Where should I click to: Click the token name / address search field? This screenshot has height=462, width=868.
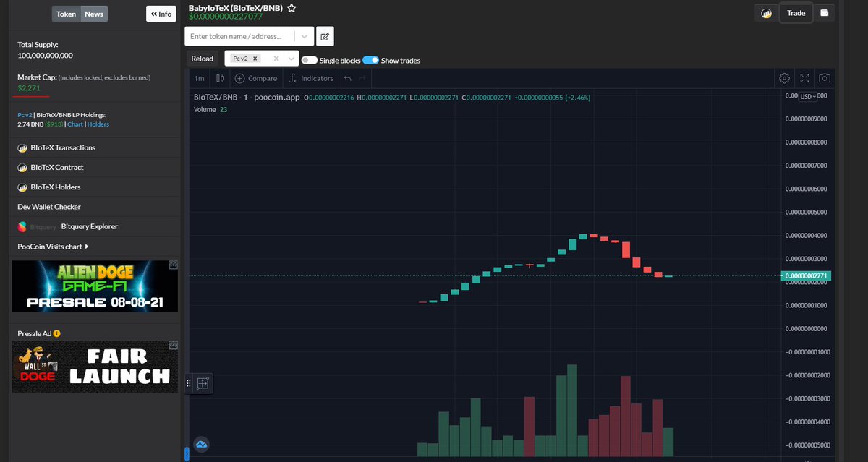241,36
